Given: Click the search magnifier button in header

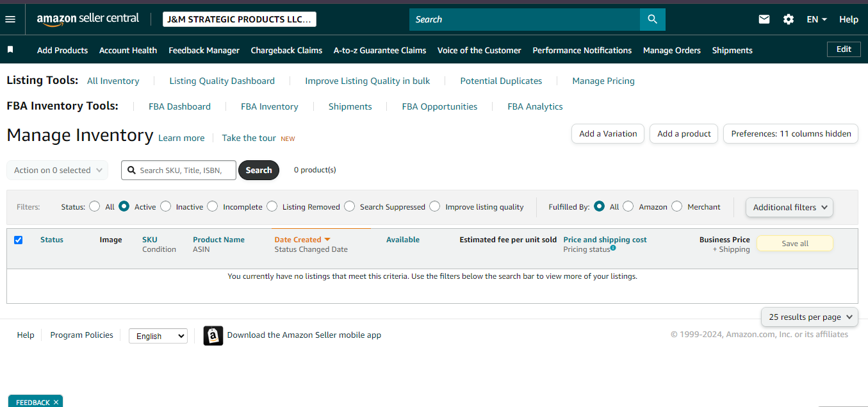Looking at the screenshot, I should click(x=653, y=19).
